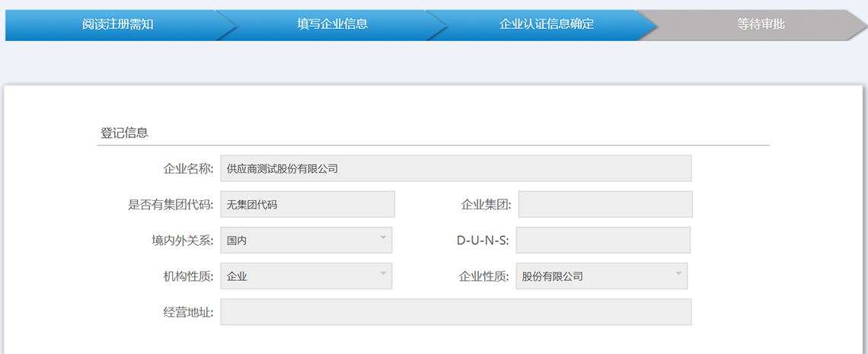The height and width of the screenshot is (354, 868).
Task: Click the D-U-N-S label text
Action: 483,240
